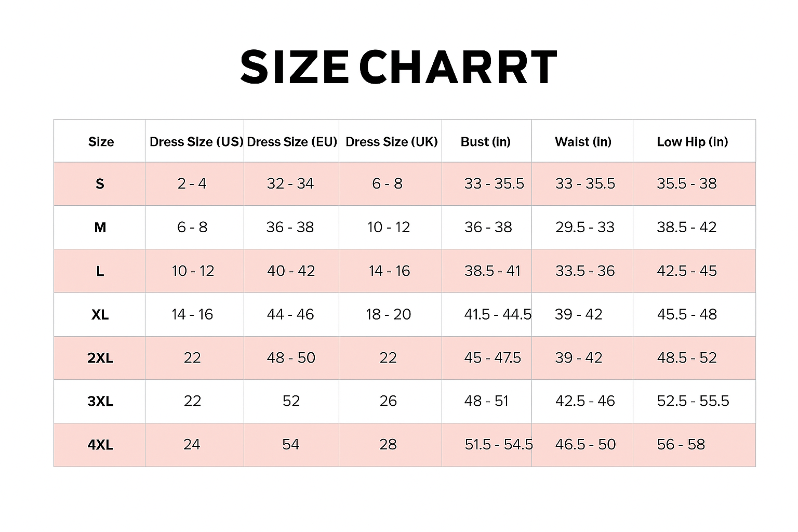Select the 40 - 42 EU dress size cell
The width and height of the screenshot is (798, 532).
[291, 271]
